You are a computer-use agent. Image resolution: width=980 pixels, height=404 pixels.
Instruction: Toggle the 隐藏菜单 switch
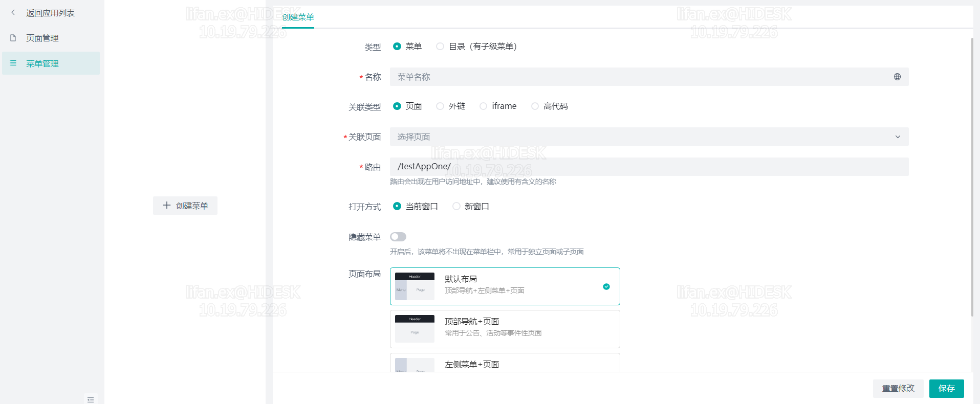[x=398, y=237]
